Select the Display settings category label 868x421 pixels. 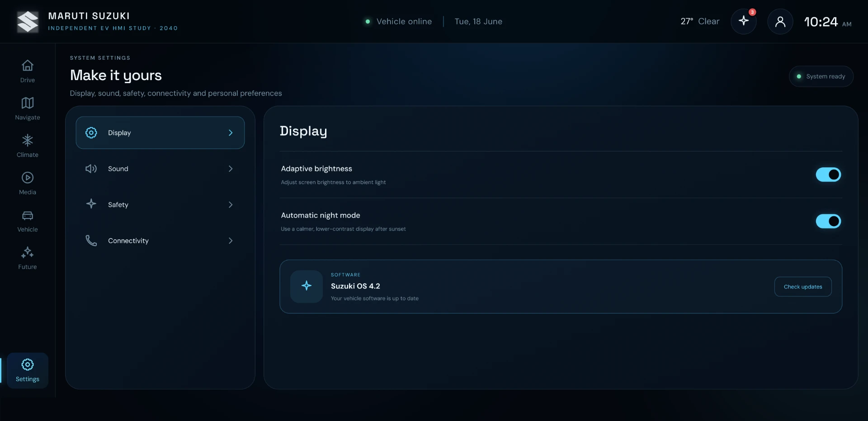(119, 132)
